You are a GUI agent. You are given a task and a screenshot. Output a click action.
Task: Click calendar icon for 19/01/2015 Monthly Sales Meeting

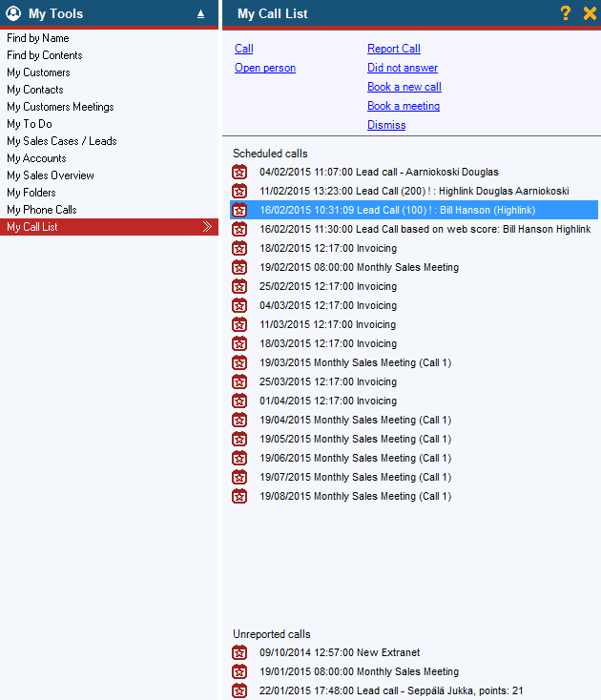(239, 672)
